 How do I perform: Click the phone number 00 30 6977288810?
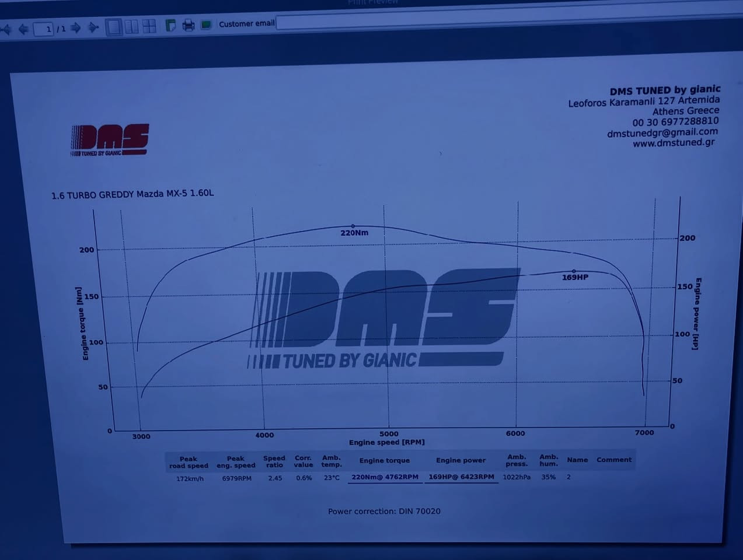click(x=675, y=121)
